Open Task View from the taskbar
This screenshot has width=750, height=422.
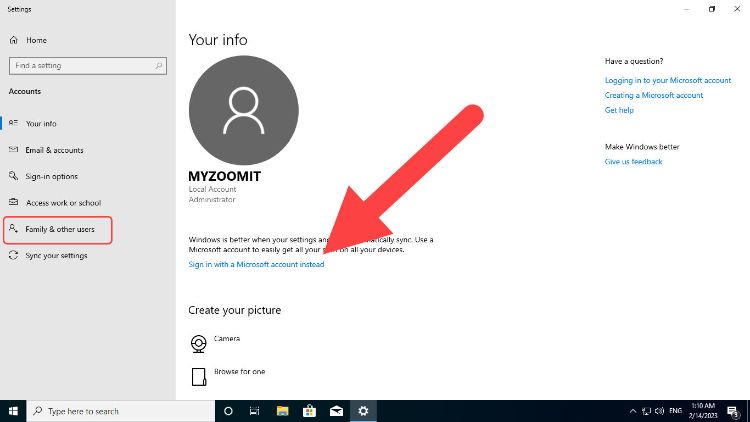click(x=255, y=411)
